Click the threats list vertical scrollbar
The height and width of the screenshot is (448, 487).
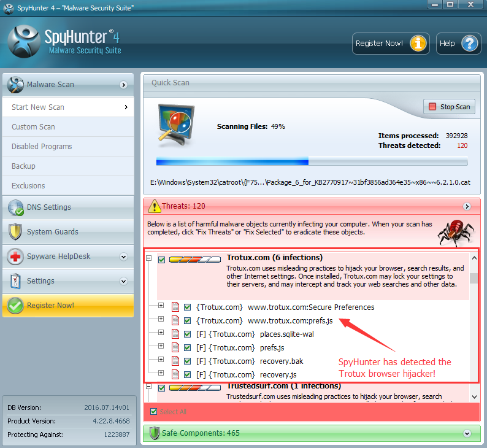474,307
